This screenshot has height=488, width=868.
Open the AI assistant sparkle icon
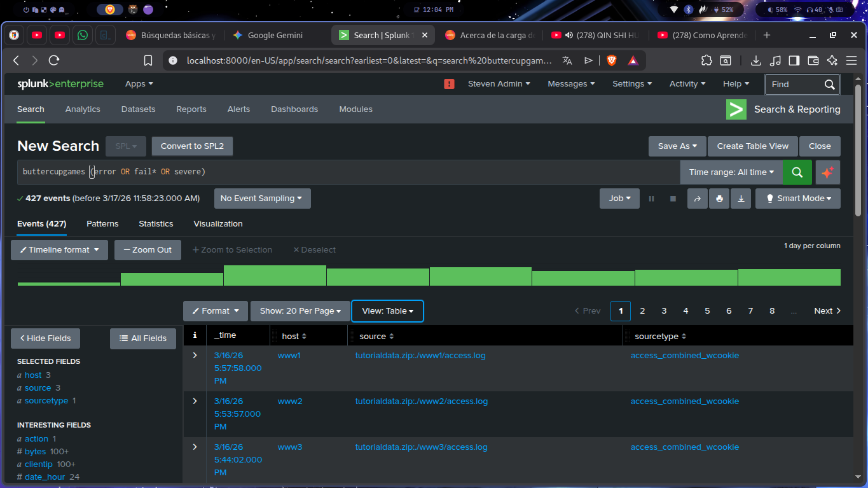click(x=827, y=172)
